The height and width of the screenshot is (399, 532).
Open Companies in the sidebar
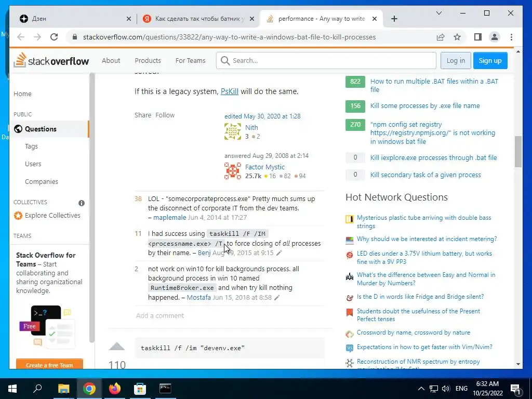tap(42, 181)
